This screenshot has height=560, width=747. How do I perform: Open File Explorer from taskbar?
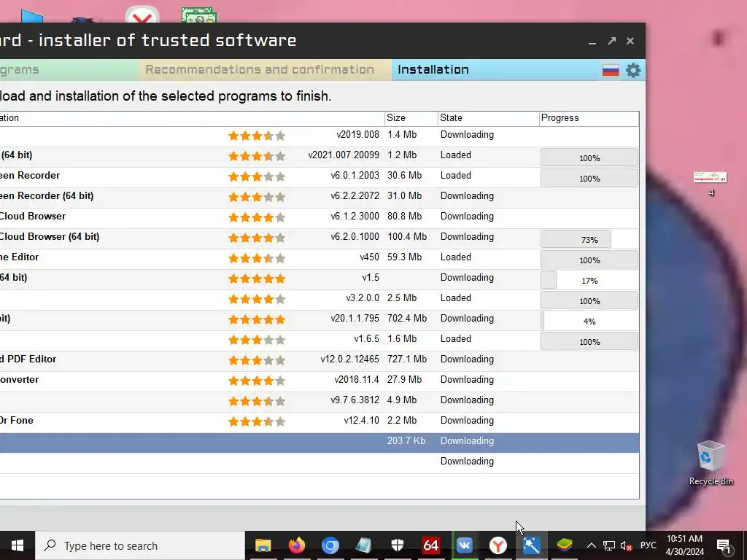click(263, 545)
